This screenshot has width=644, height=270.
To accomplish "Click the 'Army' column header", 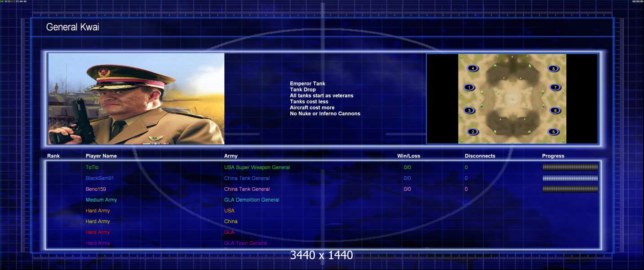I will 231,156.
